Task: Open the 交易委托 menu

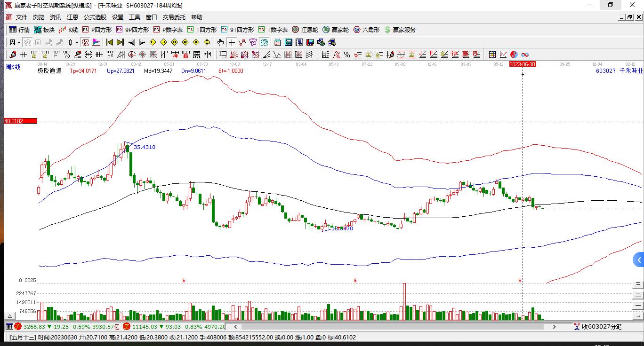Action: pyautogui.click(x=174, y=17)
